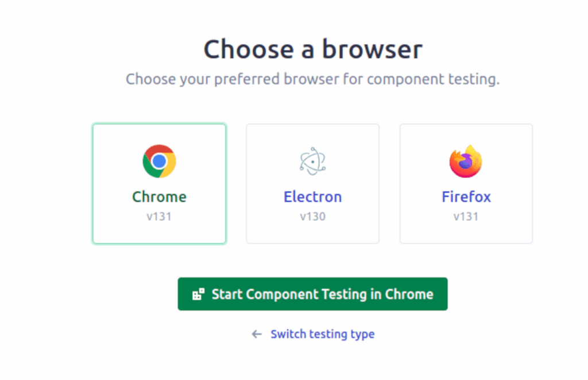The width and height of the screenshot is (588, 380).
Task: Click the "Choose a browser" heading
Action: pyautogui.click(x=312, y=49)
